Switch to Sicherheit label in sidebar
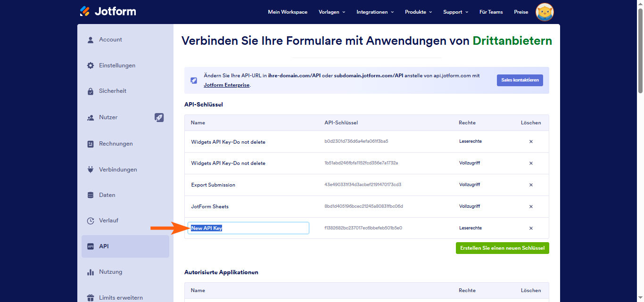The width and height of the screenshot is (644, 302). pyautogui.click(x=113, y=91)
